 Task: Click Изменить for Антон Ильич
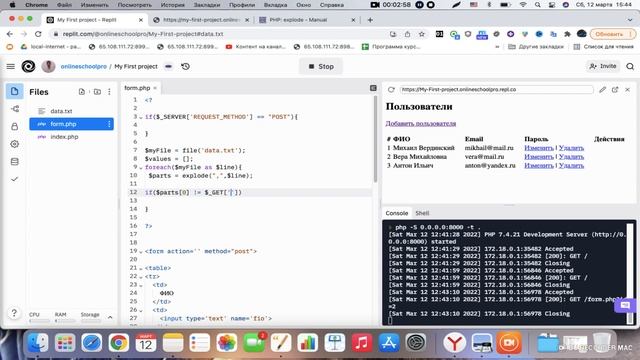(x=539, y=165)
